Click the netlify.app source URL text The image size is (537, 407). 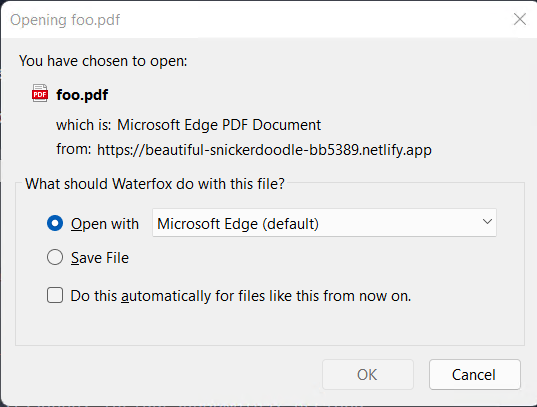264,150
